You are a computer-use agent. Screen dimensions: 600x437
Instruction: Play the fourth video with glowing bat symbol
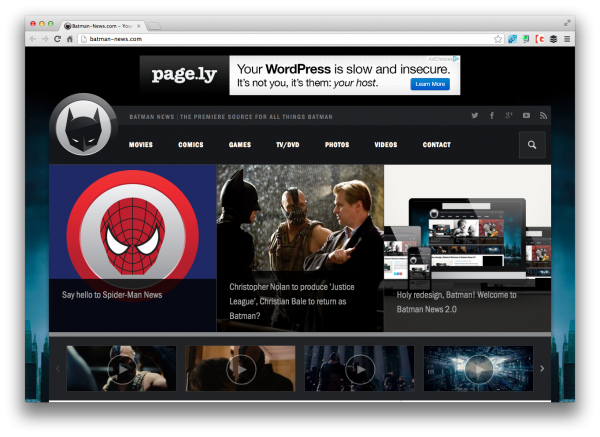tap(478, 369)
